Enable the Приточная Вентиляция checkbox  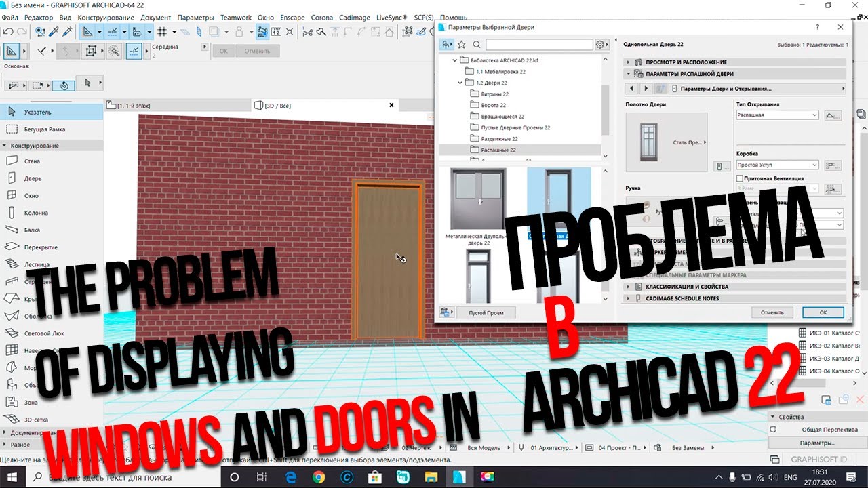tap(740, 178)
